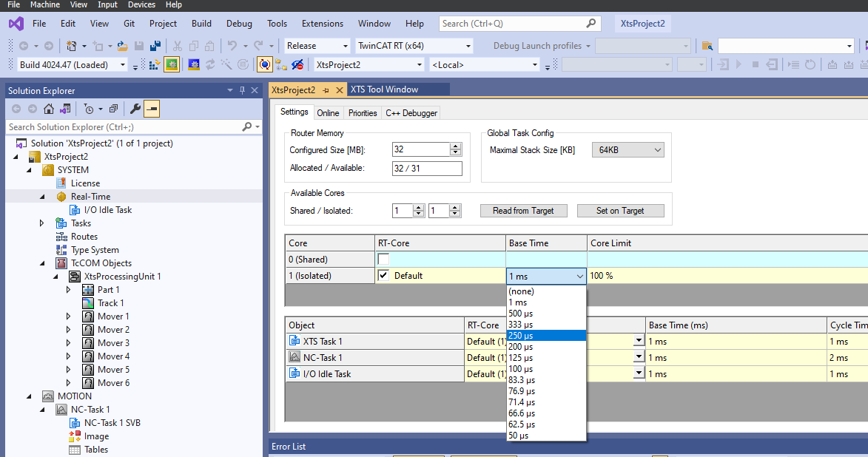
Task: Click the Home icon in Solution Explorer
Action: [49, 109]
